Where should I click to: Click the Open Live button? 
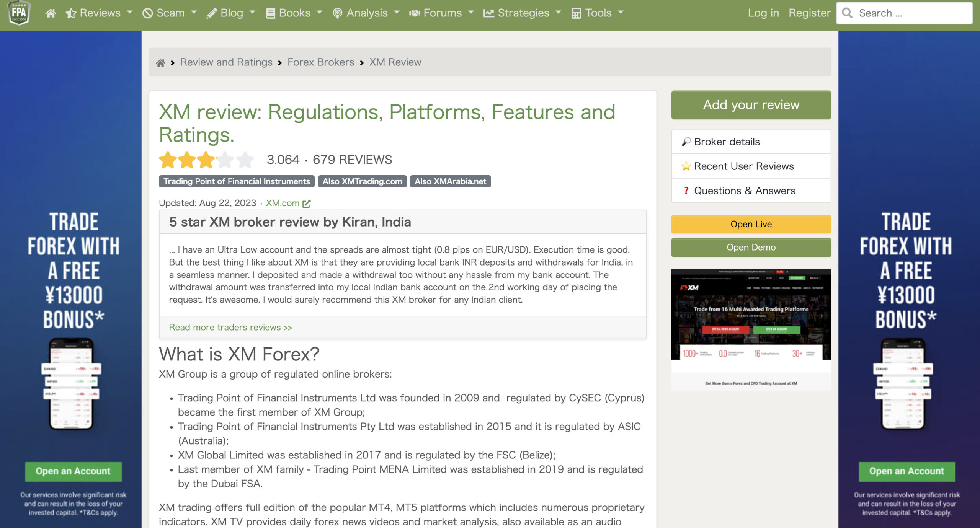tap(751, 224)
